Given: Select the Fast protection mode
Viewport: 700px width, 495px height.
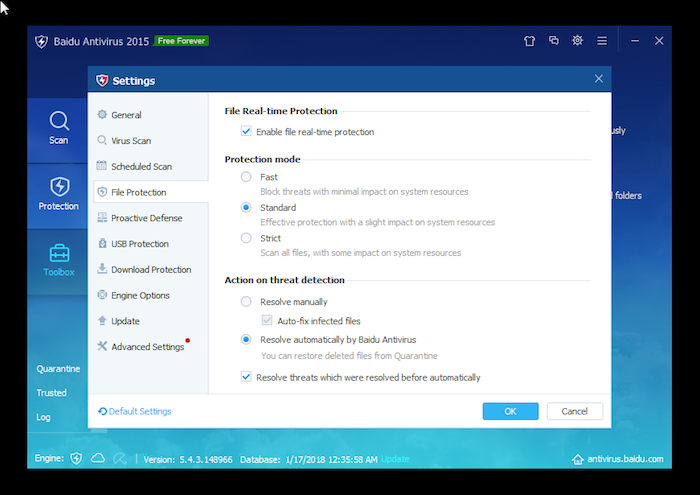Looking at the screenshot, I should [246, 177].
